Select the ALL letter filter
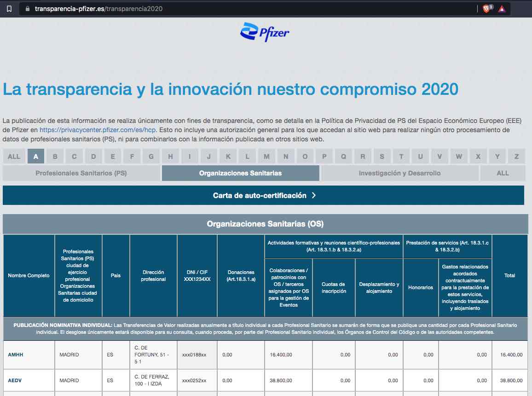 (x=14, y=157)
